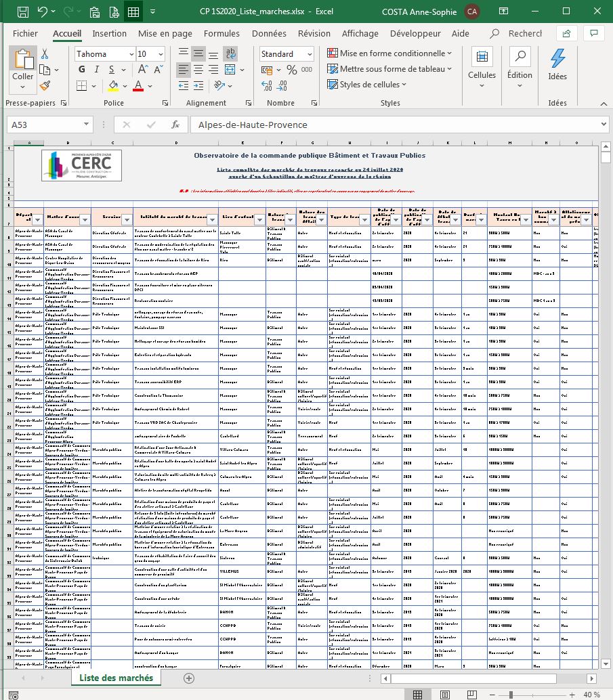
Task: Decrease the font size
Action: [158, 69]
